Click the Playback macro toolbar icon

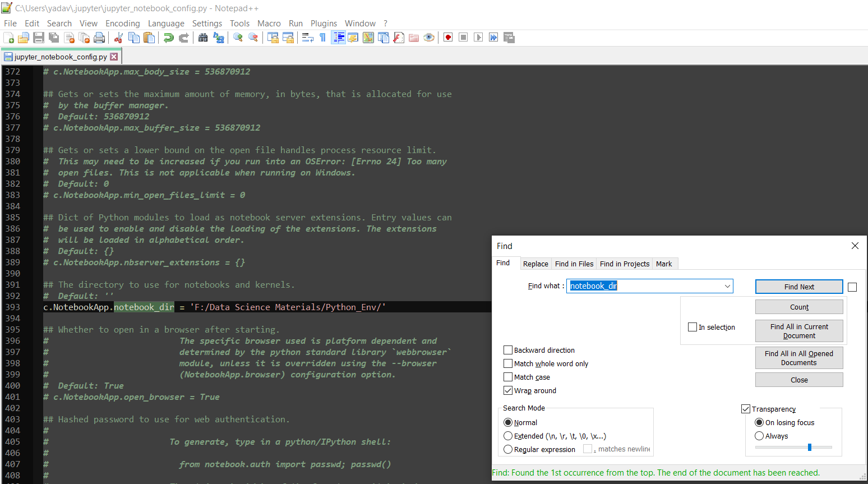tap(478, 38)
